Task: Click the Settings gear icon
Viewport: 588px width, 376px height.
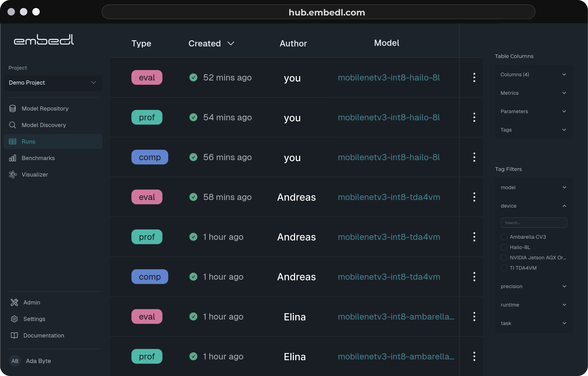Action: coord(14,319)
